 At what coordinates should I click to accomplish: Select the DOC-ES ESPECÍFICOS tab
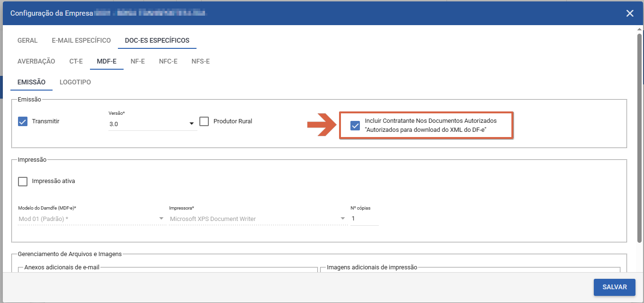pyautogui.click(x=157, y=40)
